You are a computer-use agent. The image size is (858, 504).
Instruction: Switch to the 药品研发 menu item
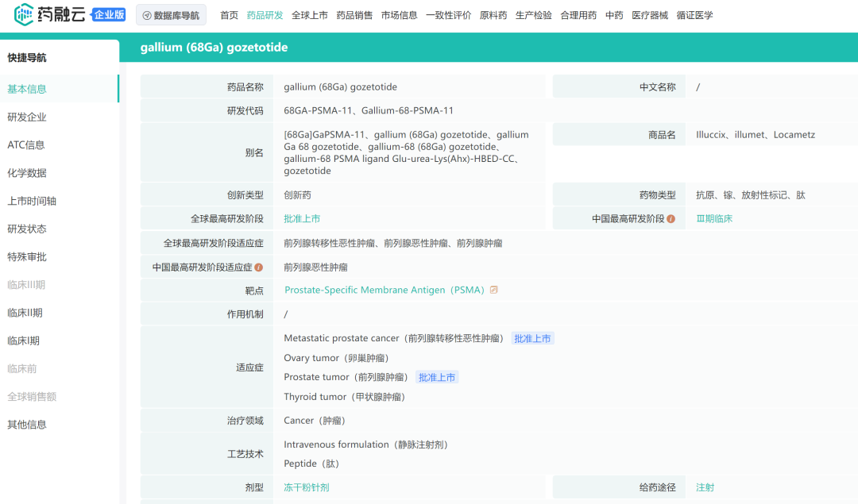click(265, 14)
